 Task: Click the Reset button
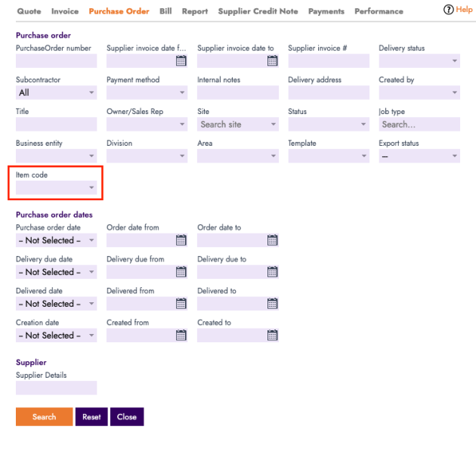pos(91,417)
